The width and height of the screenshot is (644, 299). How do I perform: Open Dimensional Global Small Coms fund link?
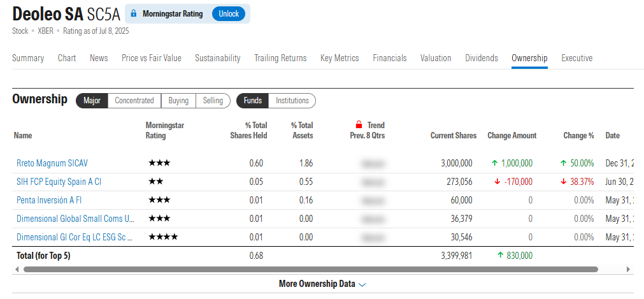tap(76, 219)
